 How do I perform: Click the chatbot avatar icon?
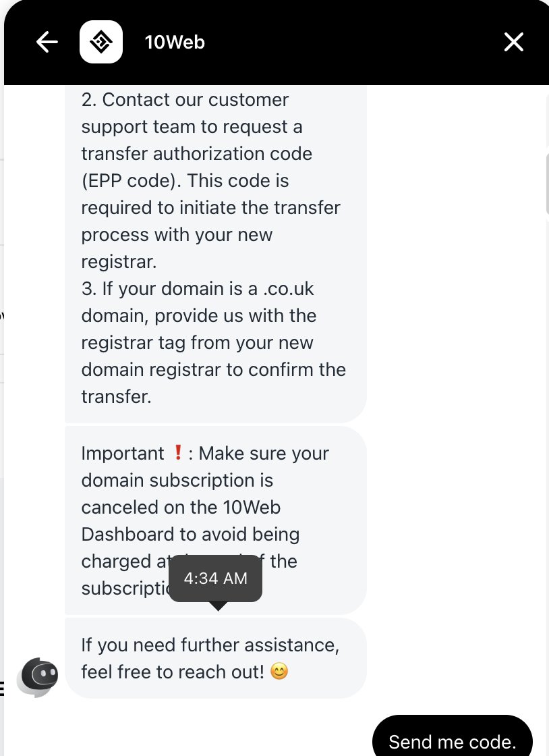tap(38, 676)
